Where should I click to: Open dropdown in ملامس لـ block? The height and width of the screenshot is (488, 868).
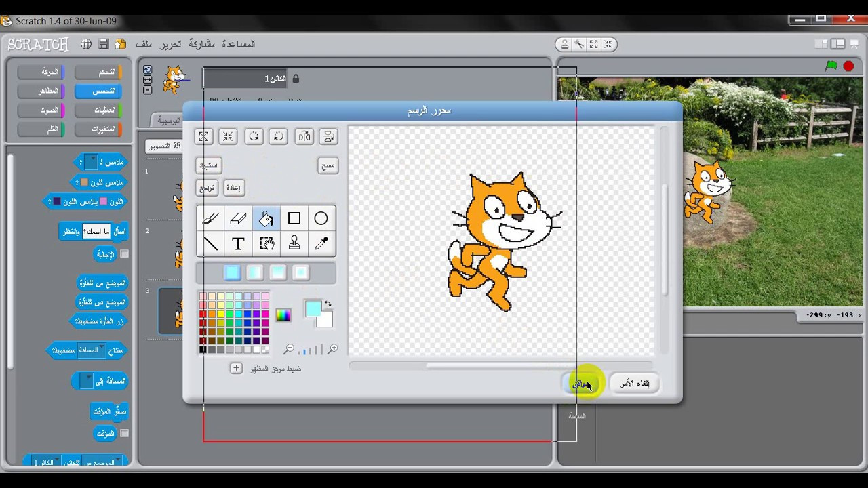pos(90,163)
